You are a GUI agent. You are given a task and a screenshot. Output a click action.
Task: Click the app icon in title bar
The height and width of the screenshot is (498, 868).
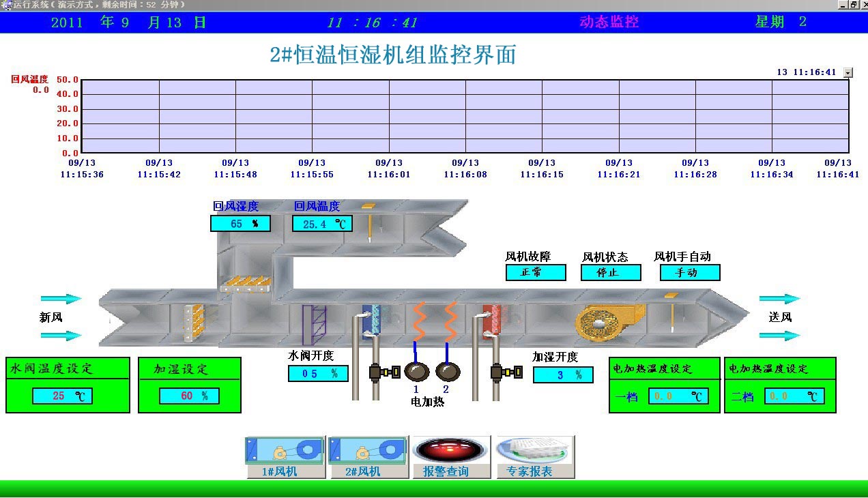7,5
